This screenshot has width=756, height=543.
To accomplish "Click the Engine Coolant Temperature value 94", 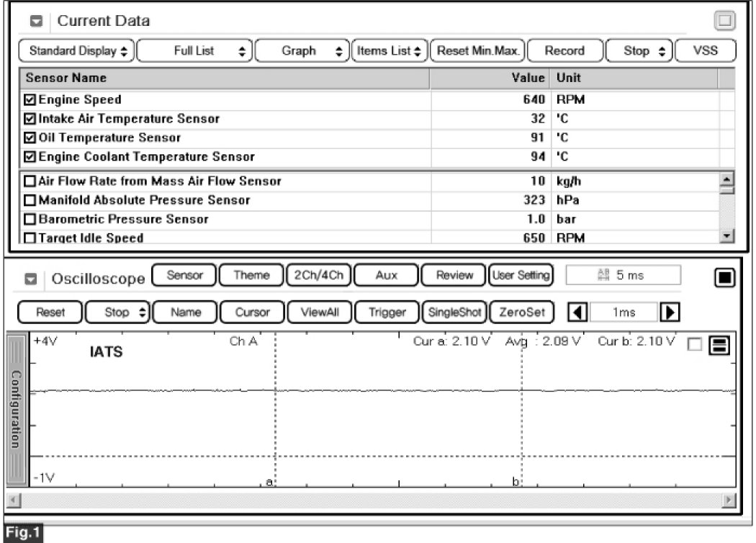I will coord(538,157).
